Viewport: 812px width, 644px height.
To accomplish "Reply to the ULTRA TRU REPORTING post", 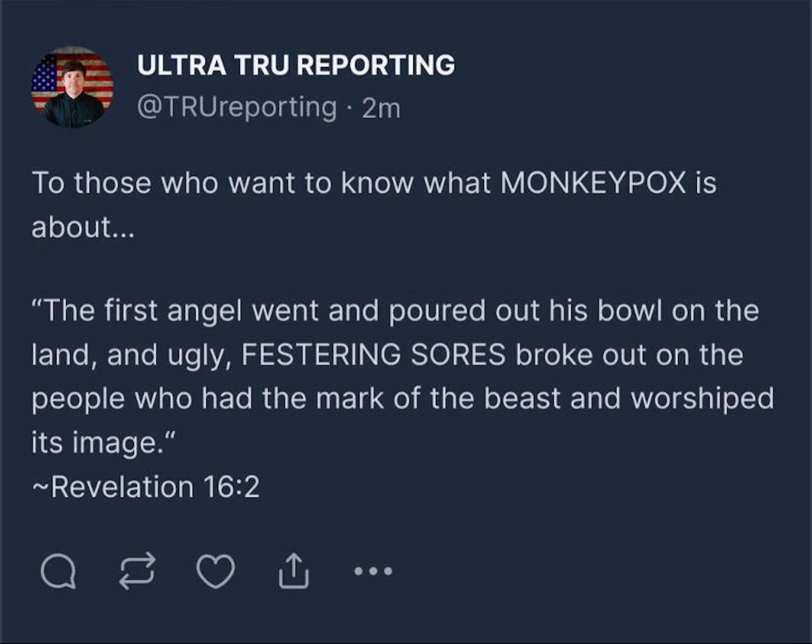I will (x=58, y=571).
